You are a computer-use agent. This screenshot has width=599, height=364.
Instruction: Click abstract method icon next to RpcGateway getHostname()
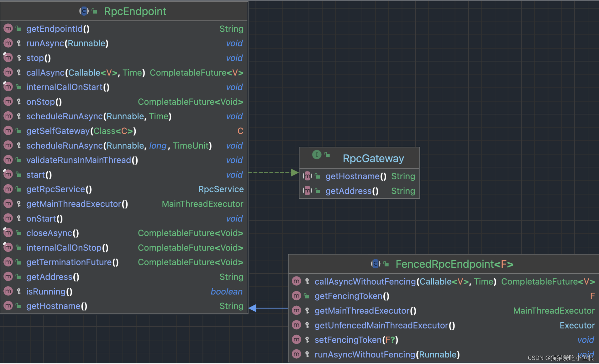point(308,176)
